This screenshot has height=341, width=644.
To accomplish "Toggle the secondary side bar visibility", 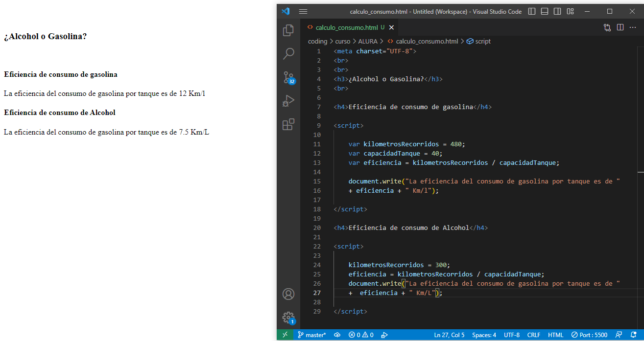I will pyautogui.click(x=557, y=11).
